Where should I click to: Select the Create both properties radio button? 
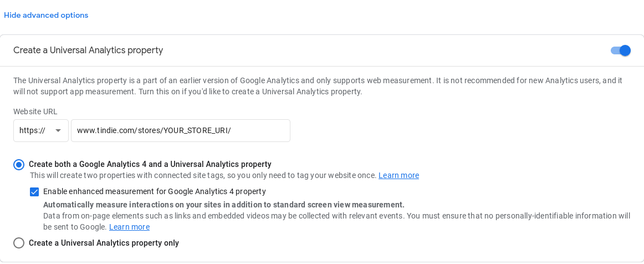coord(19,164)
